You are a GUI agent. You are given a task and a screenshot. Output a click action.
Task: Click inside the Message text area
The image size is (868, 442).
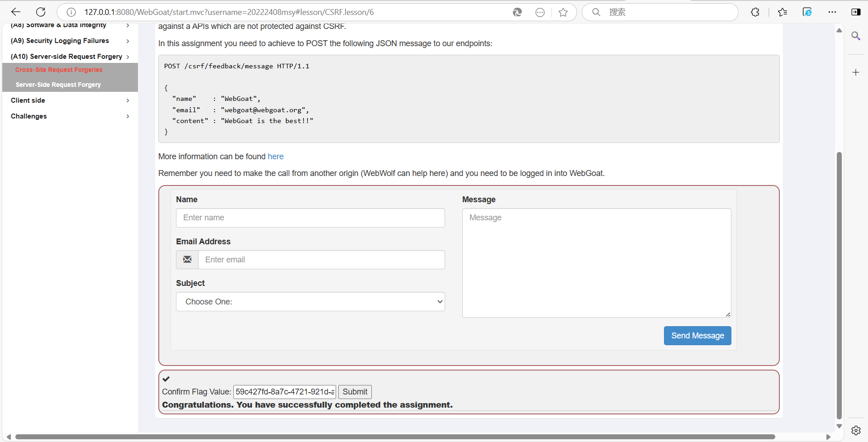pyautogui.click(x=597, y=263)
